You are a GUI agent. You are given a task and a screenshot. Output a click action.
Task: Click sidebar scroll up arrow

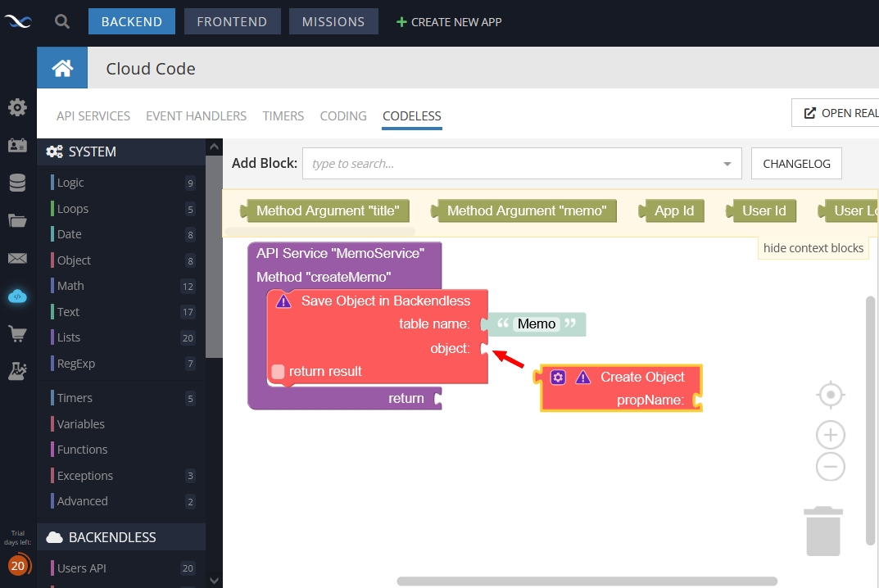214,147
